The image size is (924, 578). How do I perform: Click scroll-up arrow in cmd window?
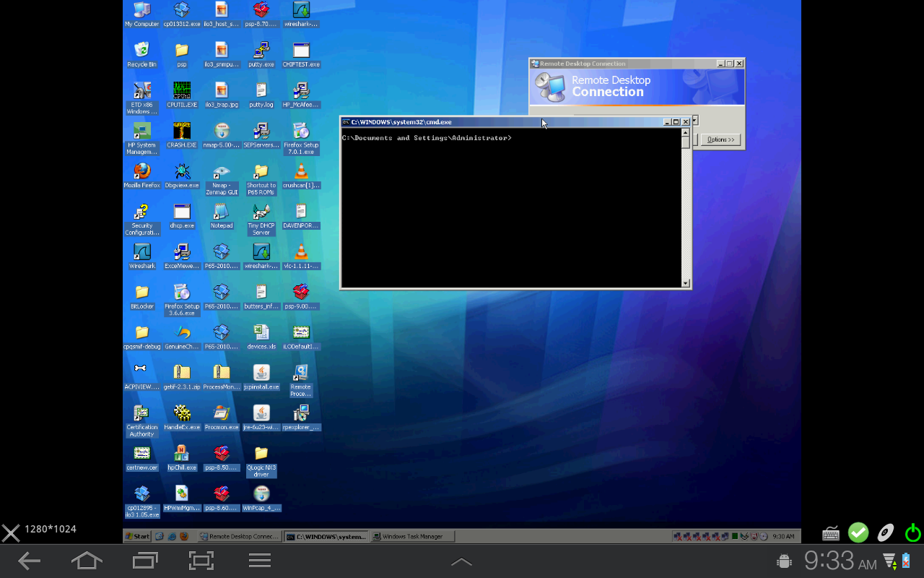(685, 133)
